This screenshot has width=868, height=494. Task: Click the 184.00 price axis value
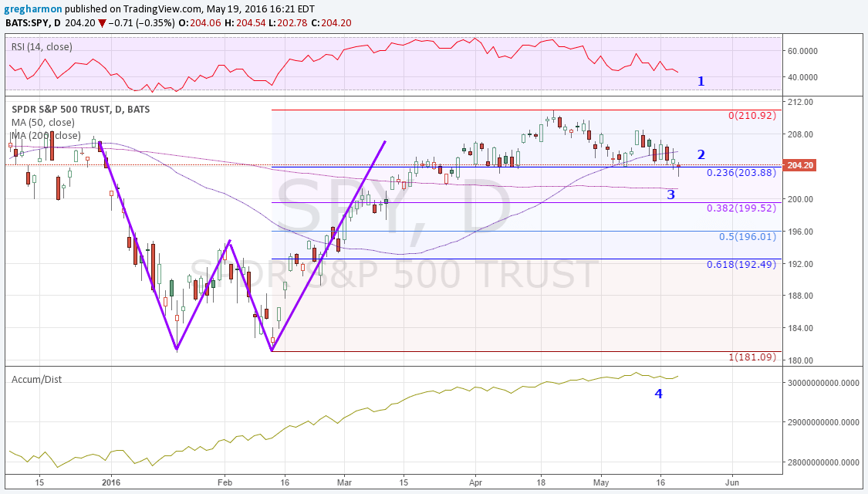[800, 328]
